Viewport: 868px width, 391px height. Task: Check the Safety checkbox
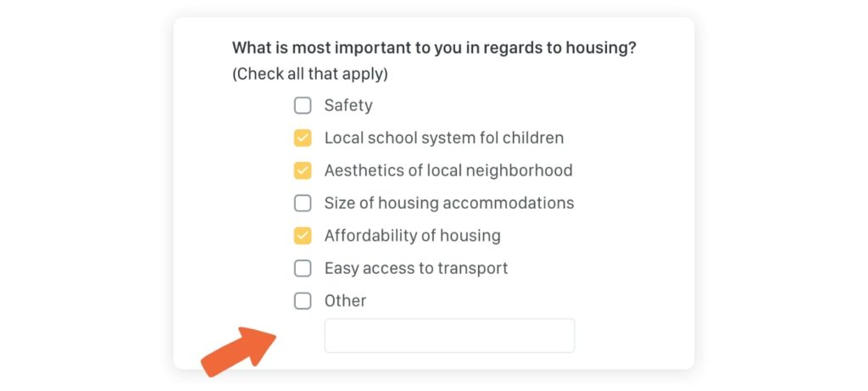pos(303,105)
